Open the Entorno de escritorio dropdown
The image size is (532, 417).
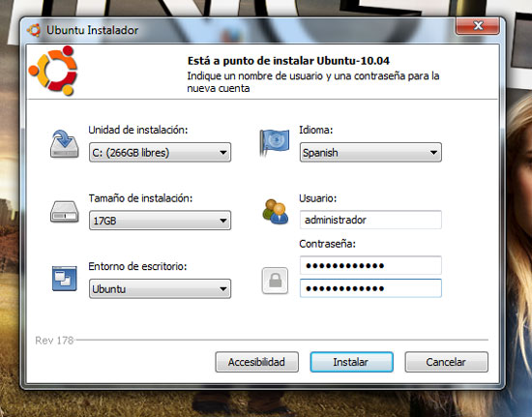click(x=160, y=288)
